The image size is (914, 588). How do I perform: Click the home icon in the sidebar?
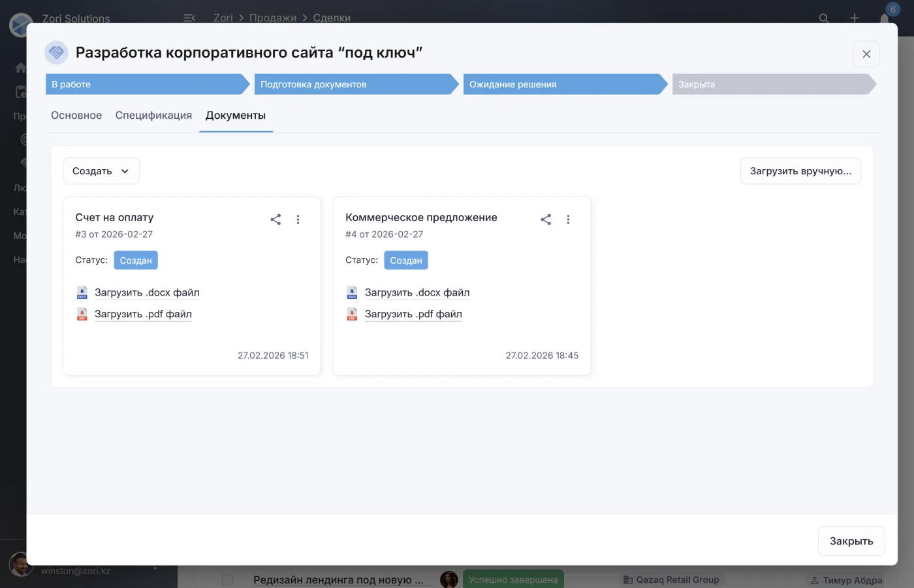coord(22,67)
